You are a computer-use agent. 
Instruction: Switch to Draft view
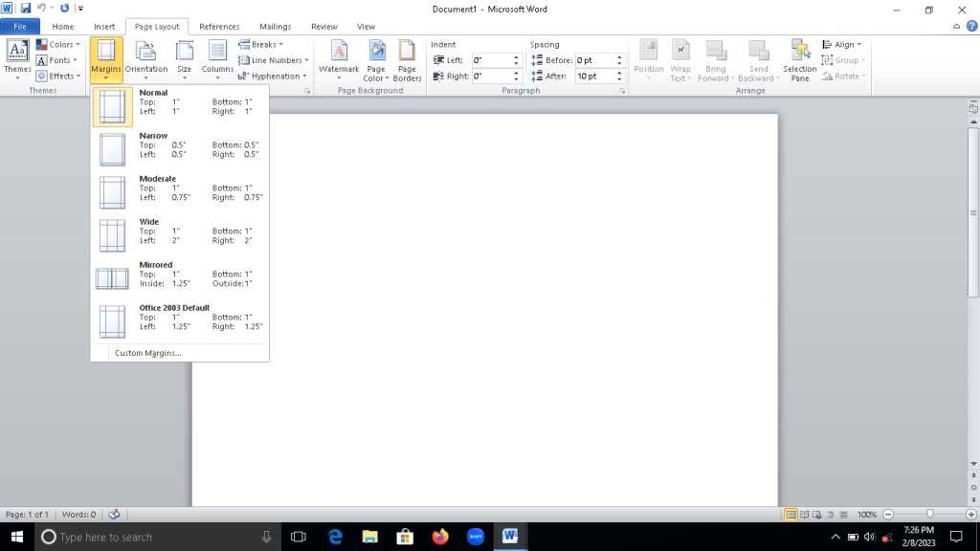coord(843,514)
